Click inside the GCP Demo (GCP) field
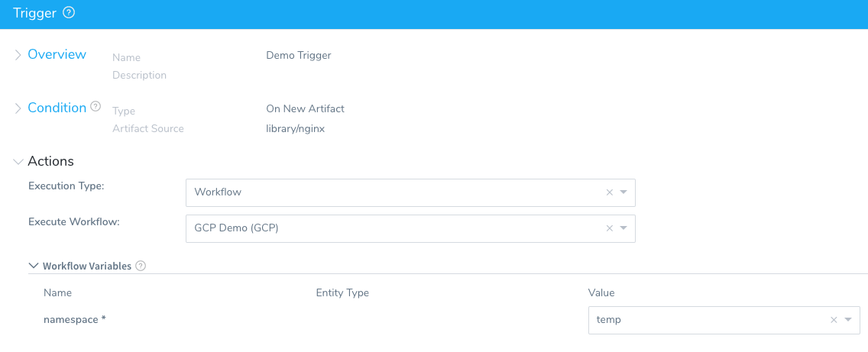This screenshot has width=868, height=352. (x=411, y=228)
